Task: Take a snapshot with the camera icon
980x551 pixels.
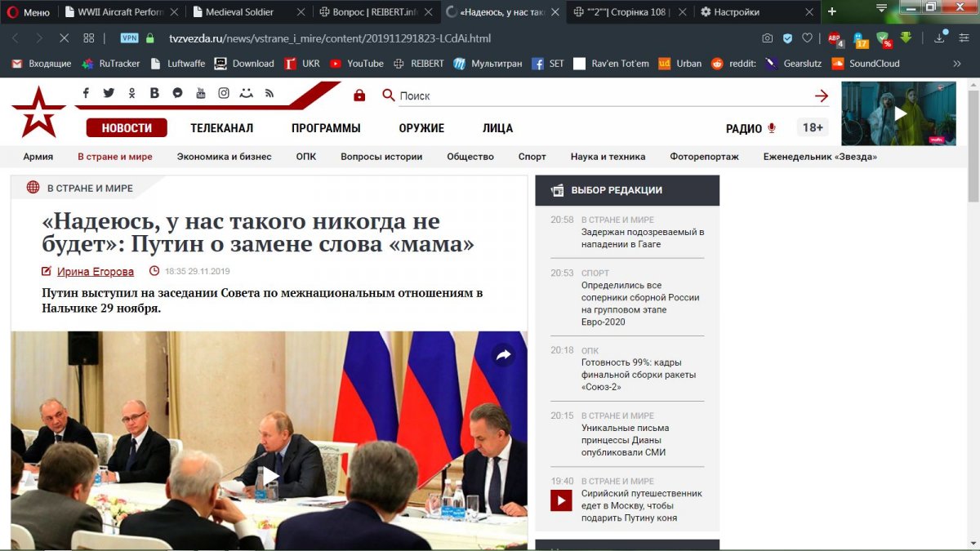Action: (x=767, y=38)
